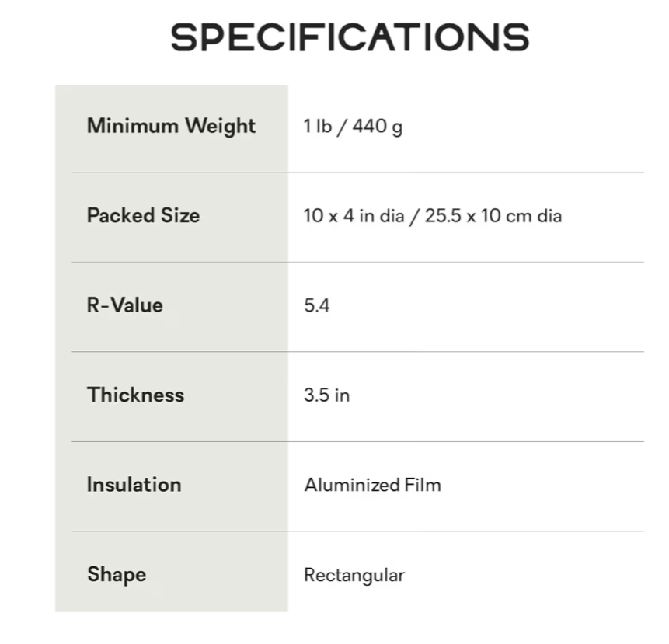
Task: Click the word Film in the insulation value
Action: click(421, 486)
